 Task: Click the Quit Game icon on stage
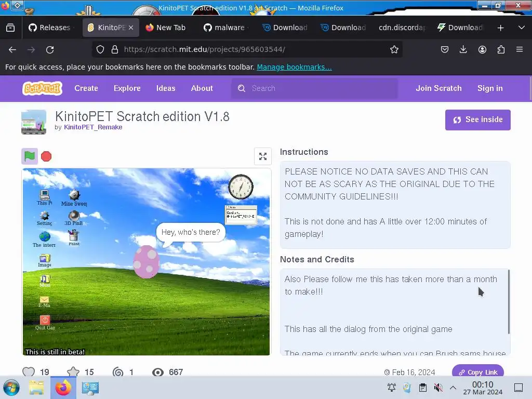[x=45, y=323]
